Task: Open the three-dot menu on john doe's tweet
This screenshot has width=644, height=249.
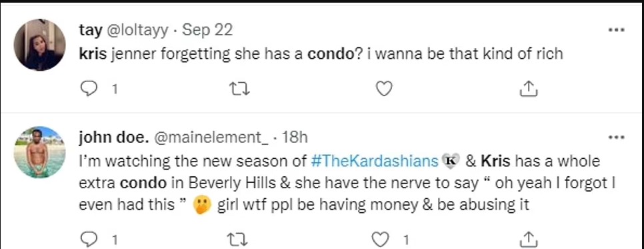Action: coord(616,138)
